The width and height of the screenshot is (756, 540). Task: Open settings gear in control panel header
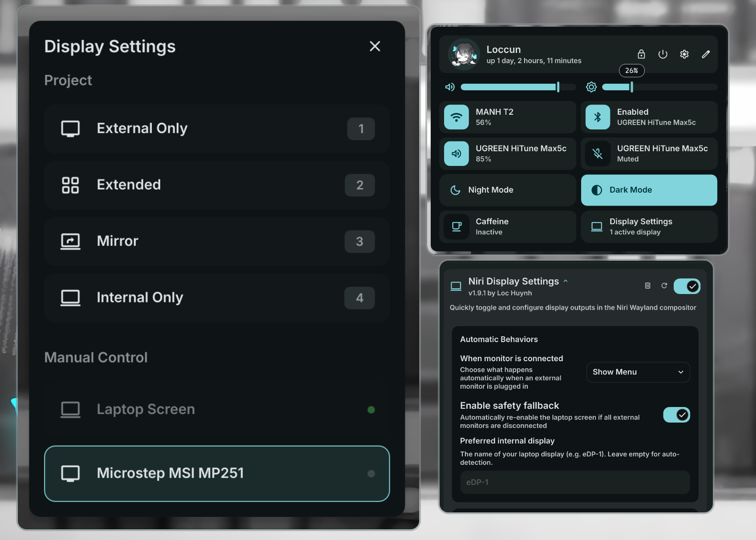pyautogui.click(x=684, y=54)
